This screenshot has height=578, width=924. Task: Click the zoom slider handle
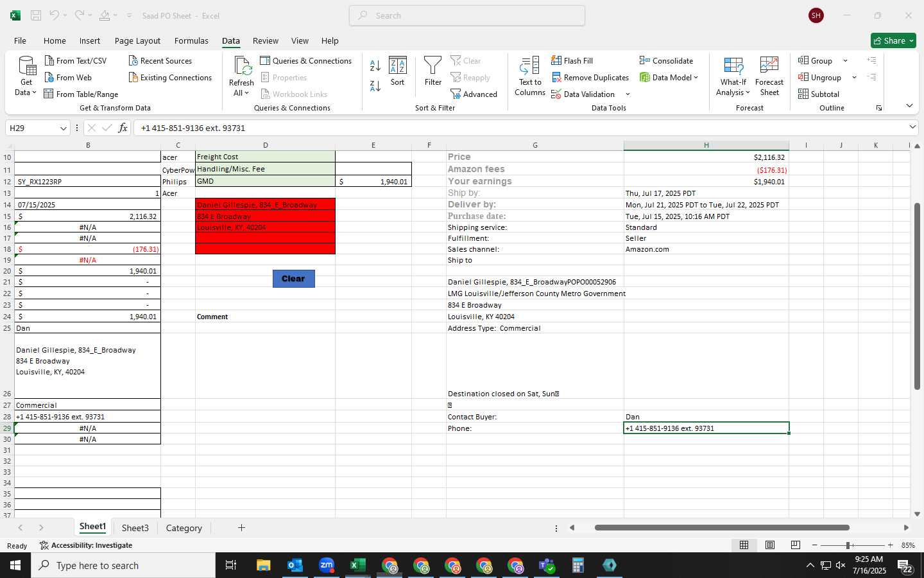848,545
